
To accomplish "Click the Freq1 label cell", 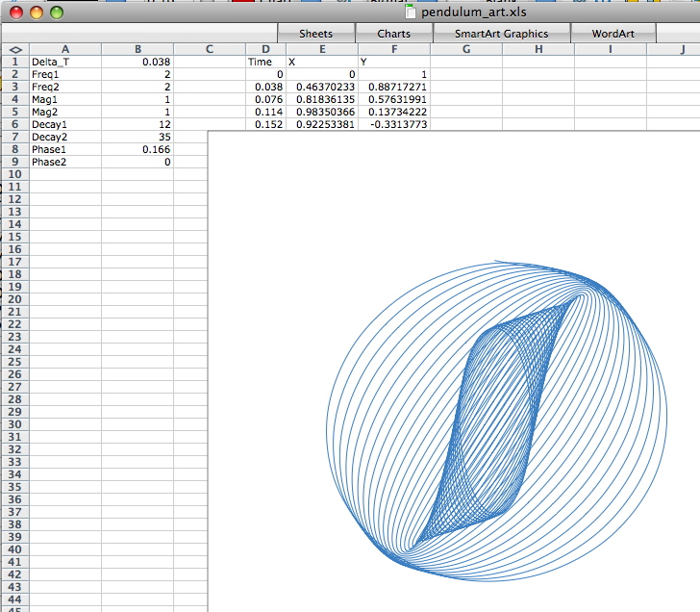I will pos(65,74).
